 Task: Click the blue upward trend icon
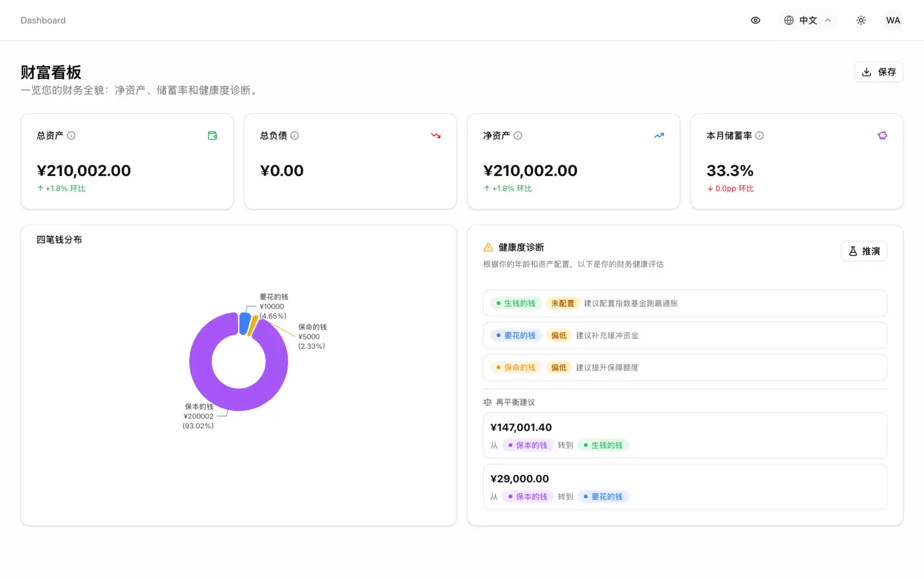pyautogui.click(x=659, y=136)
